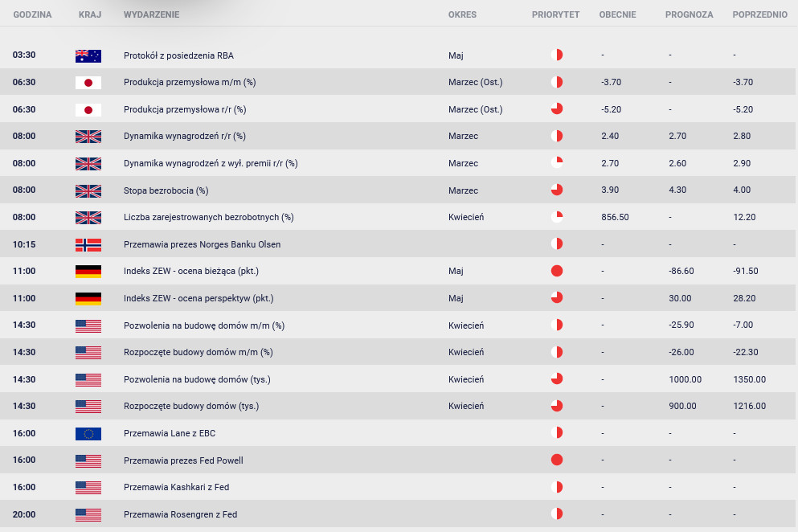The image size is (798, 532).
Task: Click the US flag for Pozwolenia na budowę m/m
Action: (88, 325)
